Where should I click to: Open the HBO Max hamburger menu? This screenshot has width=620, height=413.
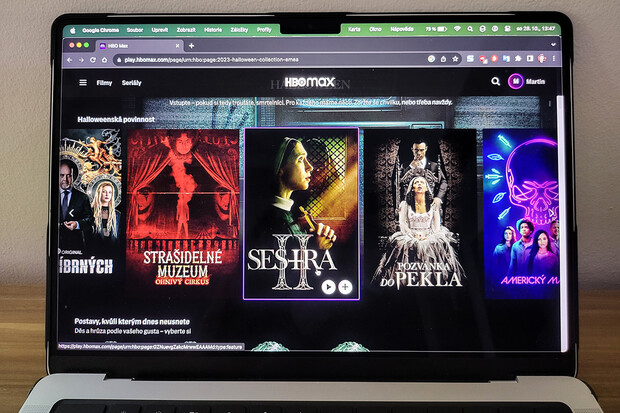point(83,82)
